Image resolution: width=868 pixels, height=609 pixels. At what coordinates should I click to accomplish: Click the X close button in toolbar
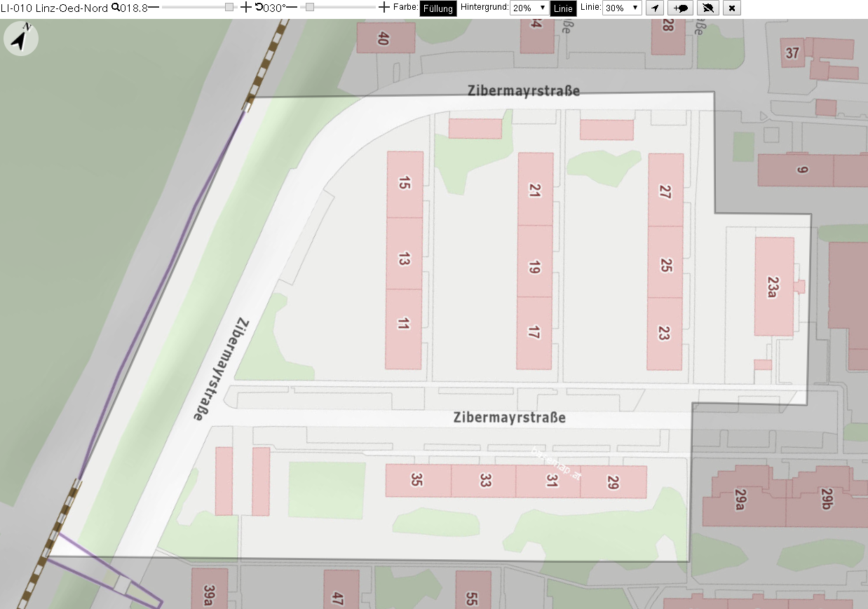point(732,8)
